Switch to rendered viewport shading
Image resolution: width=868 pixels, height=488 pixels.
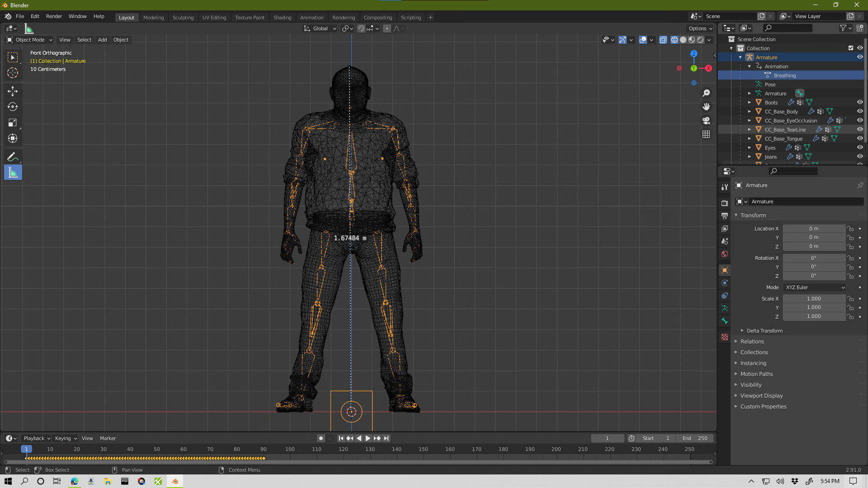tap(700, 40)
